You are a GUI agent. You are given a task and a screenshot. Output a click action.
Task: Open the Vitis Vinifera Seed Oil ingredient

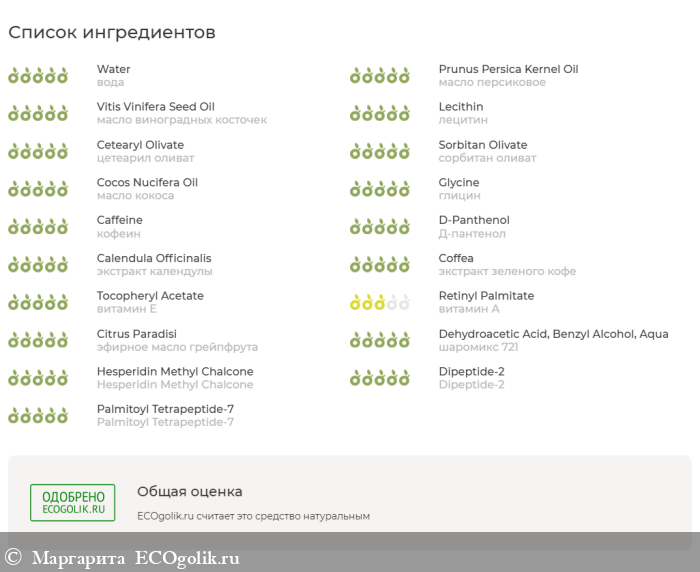pyautogui.click(x=155, y=107)
